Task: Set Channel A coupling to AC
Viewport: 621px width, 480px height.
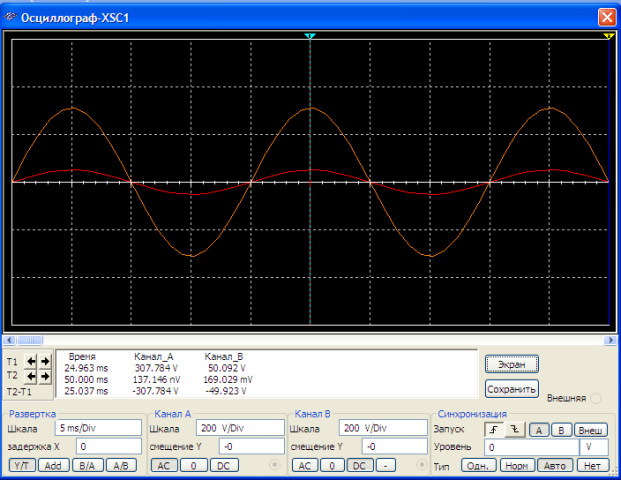Action: [x=164, y=465]
